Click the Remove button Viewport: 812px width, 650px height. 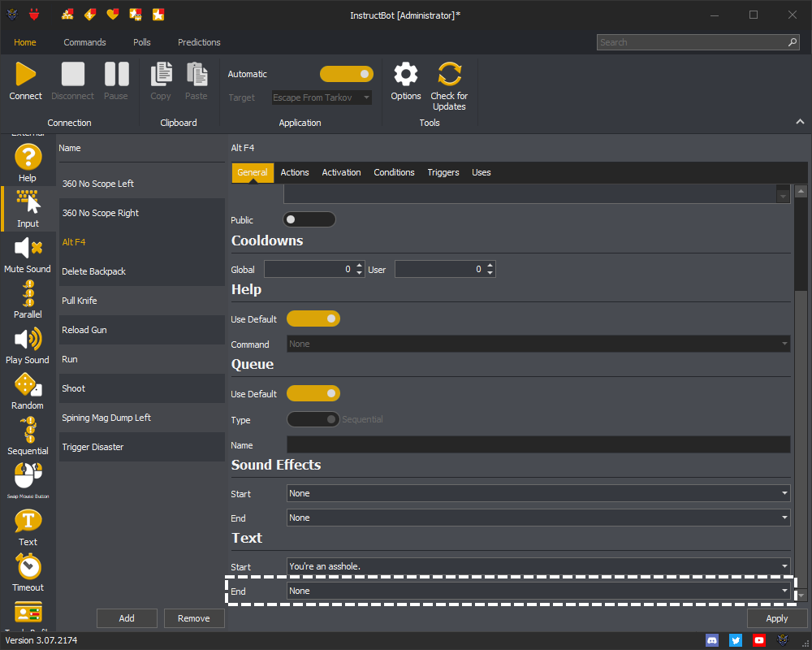[194, 618]
